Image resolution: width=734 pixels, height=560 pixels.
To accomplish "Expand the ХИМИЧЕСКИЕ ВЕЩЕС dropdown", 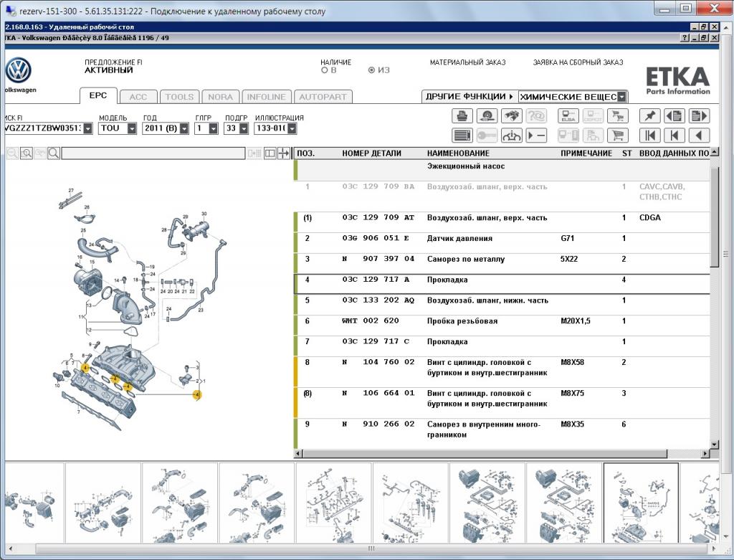I will [621, 97].
